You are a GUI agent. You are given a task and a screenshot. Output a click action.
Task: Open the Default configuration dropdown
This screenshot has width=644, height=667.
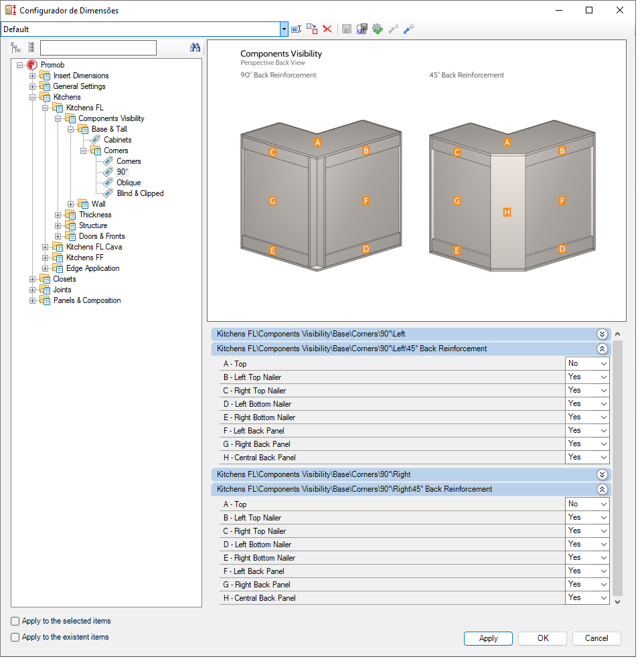tap(284, 29)
